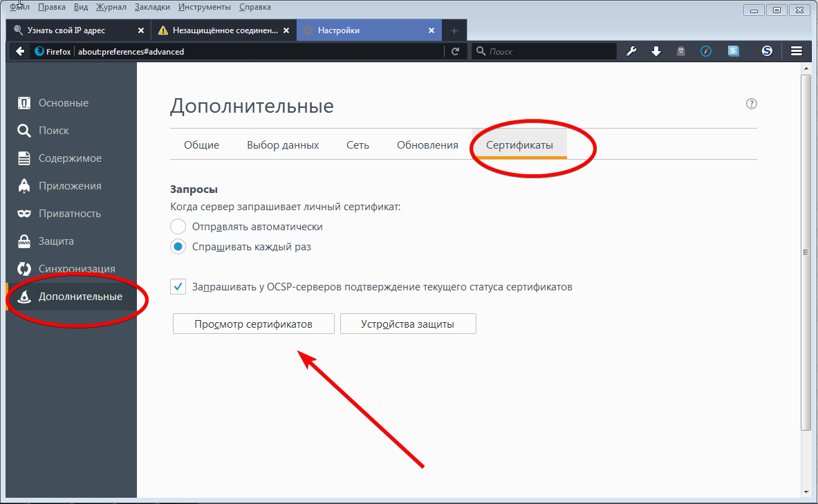Open the Вид menu
This screenshot has width=818, height=504.
[81, 8]
